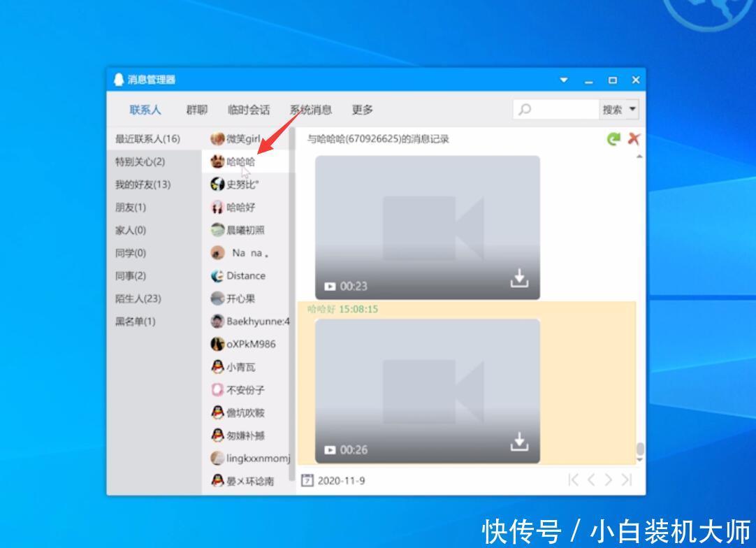Click the green refresh message records icon
The image size is (756, 548).
click(x=613, y=138)
